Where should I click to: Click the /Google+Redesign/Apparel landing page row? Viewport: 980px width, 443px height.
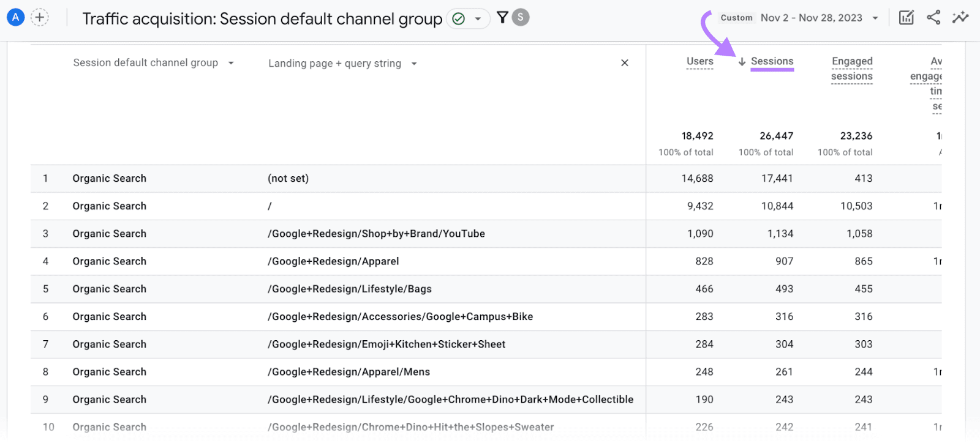tap(333, 261)
